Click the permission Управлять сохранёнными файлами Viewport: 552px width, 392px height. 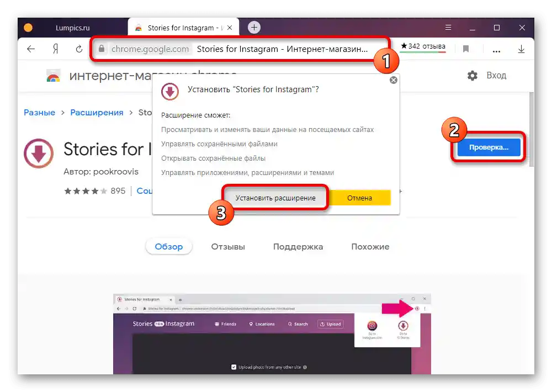[219, 144]
